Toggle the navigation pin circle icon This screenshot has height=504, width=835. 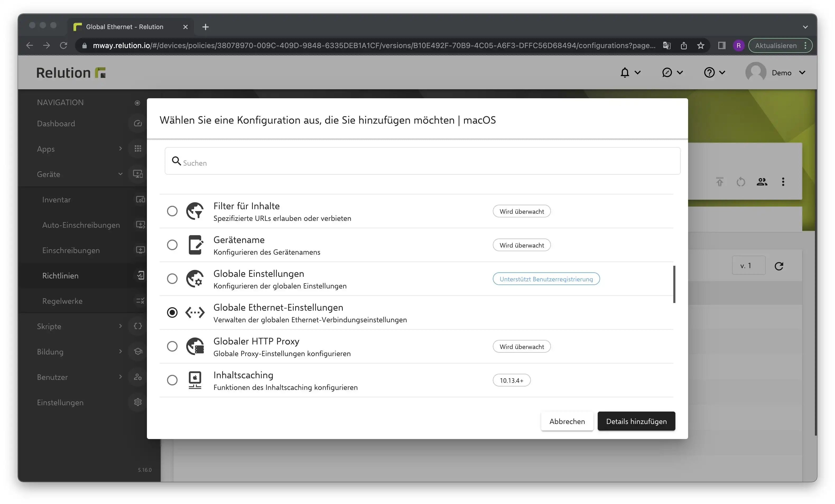(137, 103)
